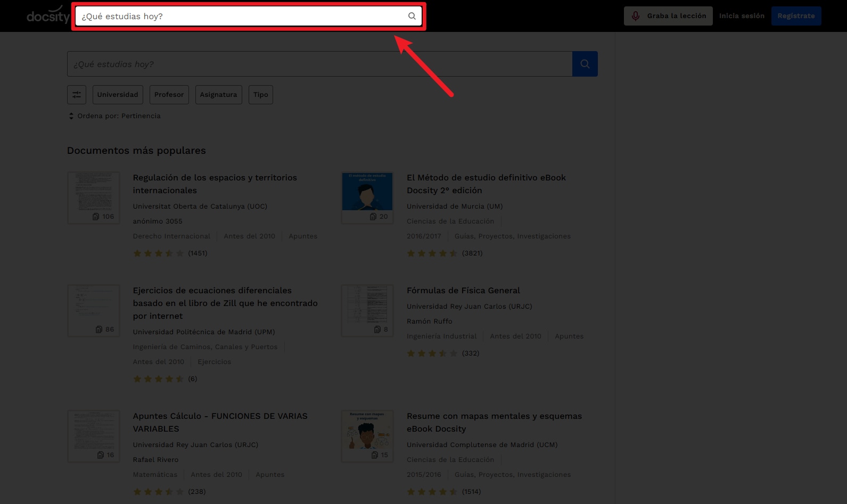847x504 pixels.
Task: Click Universidad Rey Juan Carlos under Fórmulas de Física
Action: (470, 307)
